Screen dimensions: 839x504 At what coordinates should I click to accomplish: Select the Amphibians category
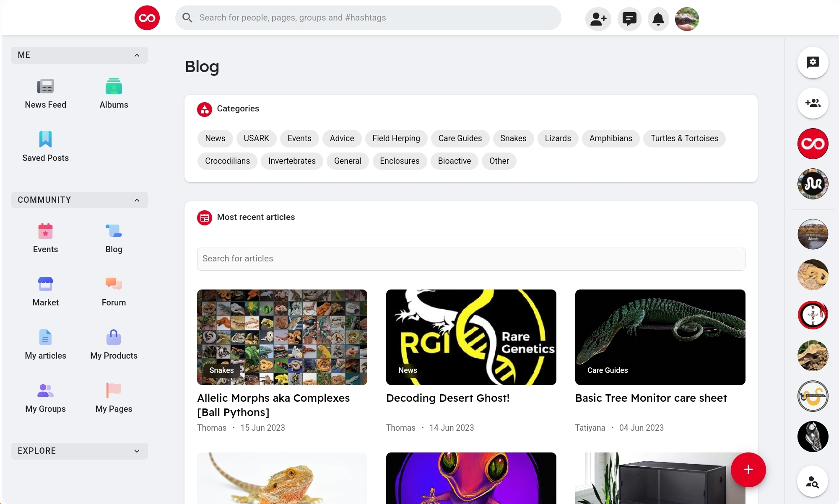point(610,138)
